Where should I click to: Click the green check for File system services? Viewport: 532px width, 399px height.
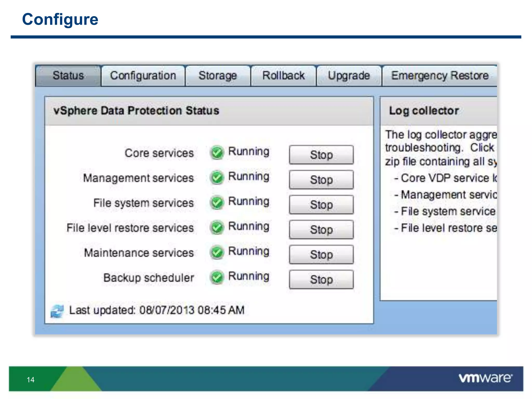217,202
